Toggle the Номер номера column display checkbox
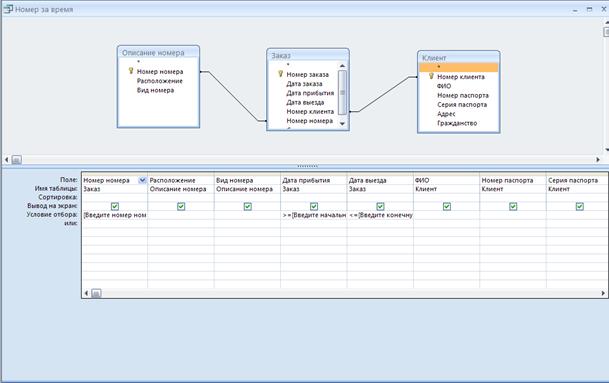The width and height of the screenshot is (609, 383). coord(115,206)
